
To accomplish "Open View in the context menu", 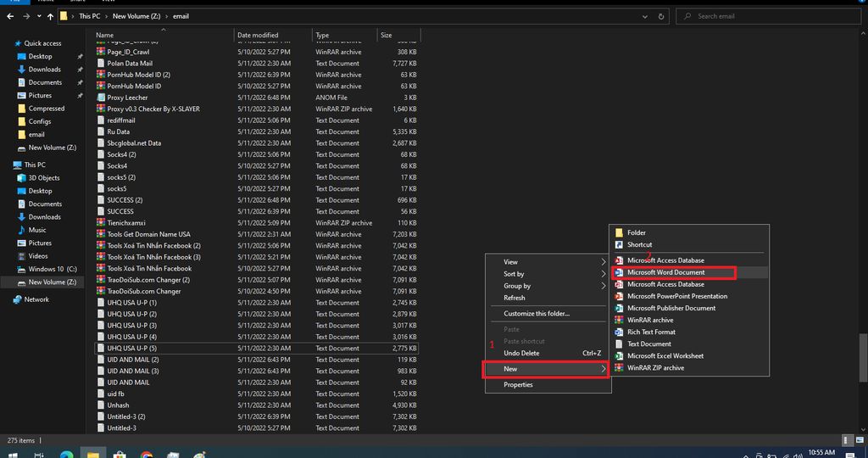I will pyautogui.click(x=548, y=262).
